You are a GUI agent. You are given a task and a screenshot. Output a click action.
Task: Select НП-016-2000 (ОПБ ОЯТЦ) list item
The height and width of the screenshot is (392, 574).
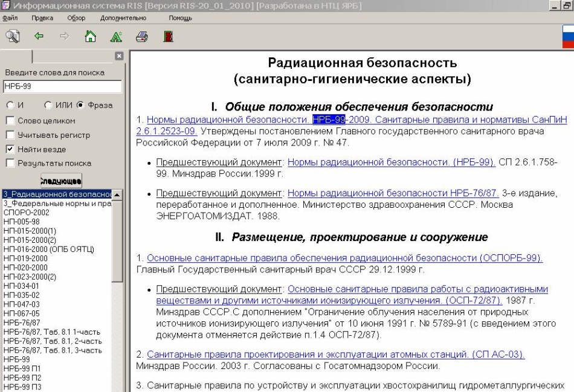(49, 249)
